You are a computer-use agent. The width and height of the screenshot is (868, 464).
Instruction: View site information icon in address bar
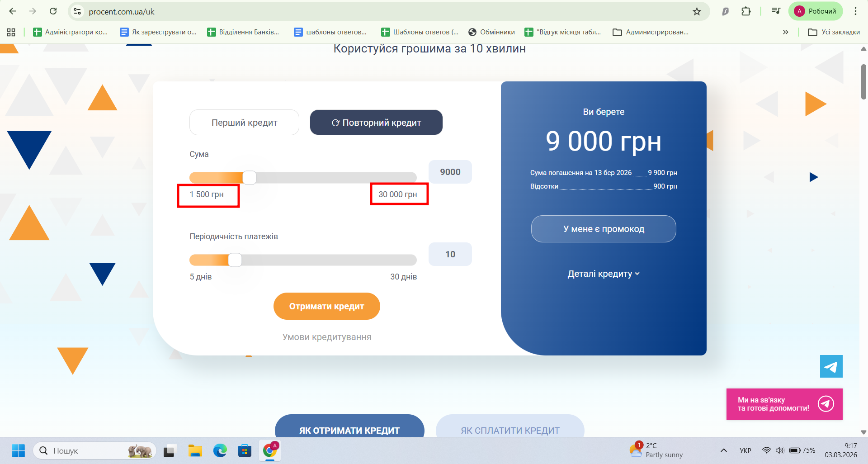(x=78, y=11)
